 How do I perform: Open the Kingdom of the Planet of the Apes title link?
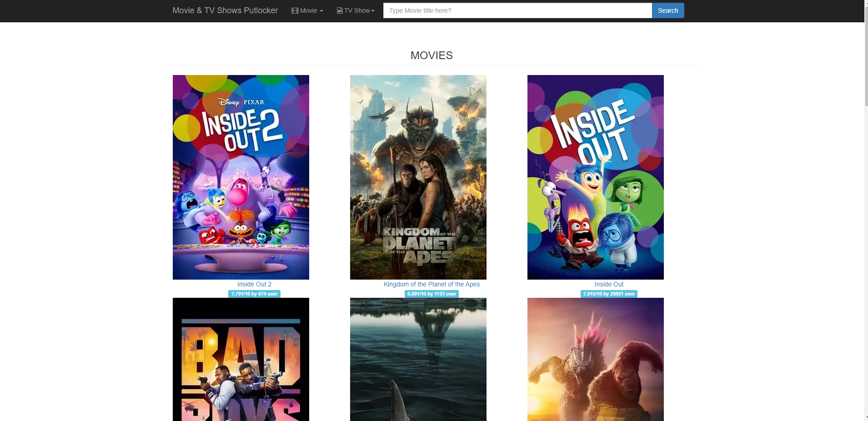pyautogui.click(x=431, y=284)
